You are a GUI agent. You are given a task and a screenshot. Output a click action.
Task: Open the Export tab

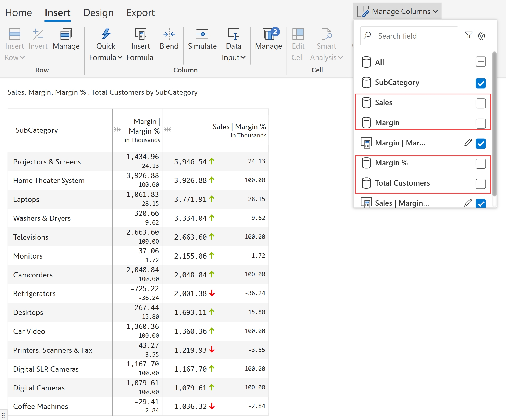click(x=140, y=12)
